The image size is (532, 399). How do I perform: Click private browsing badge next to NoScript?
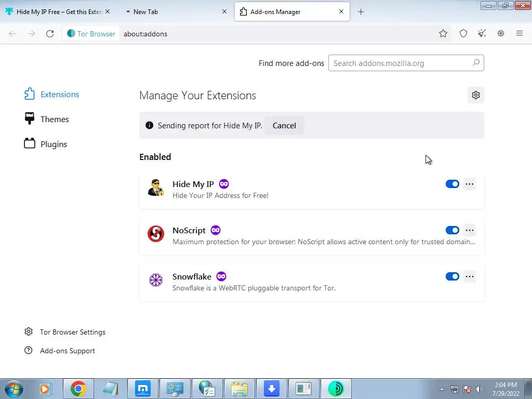[216, 230]
